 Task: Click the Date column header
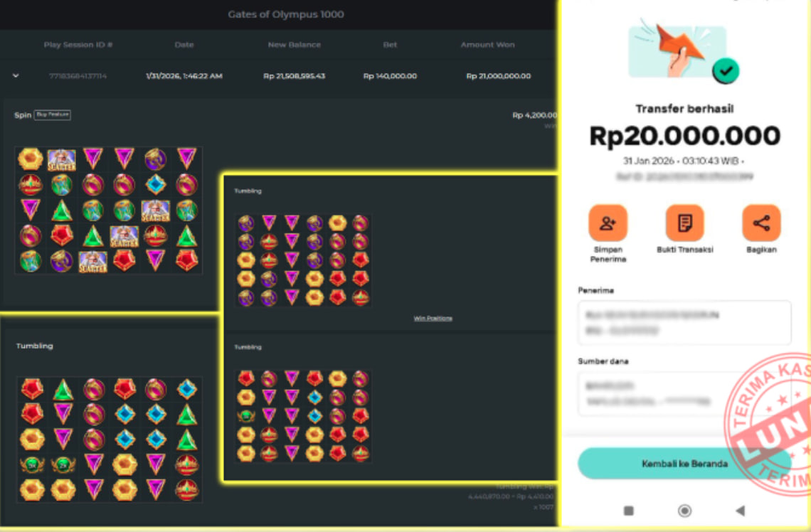(184, 45)
